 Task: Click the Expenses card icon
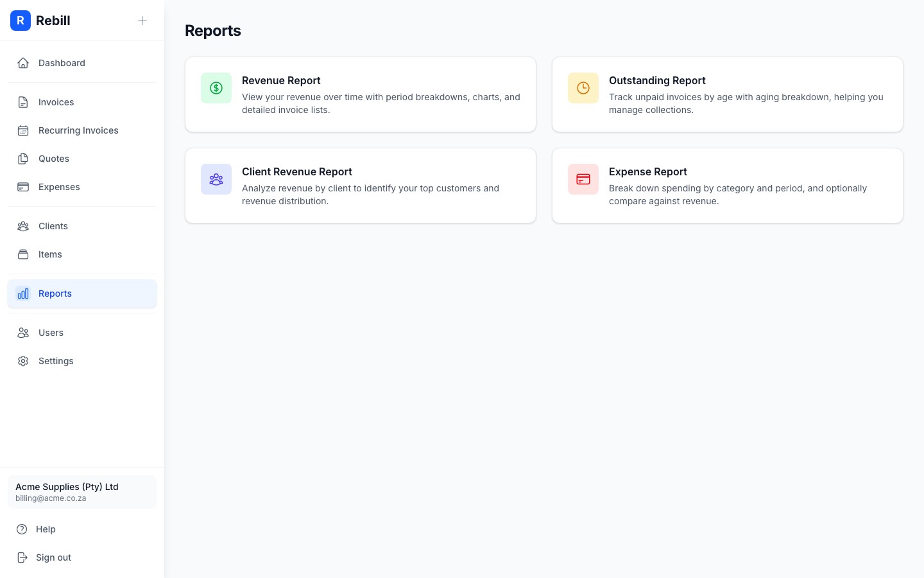(x=23, y=187)
